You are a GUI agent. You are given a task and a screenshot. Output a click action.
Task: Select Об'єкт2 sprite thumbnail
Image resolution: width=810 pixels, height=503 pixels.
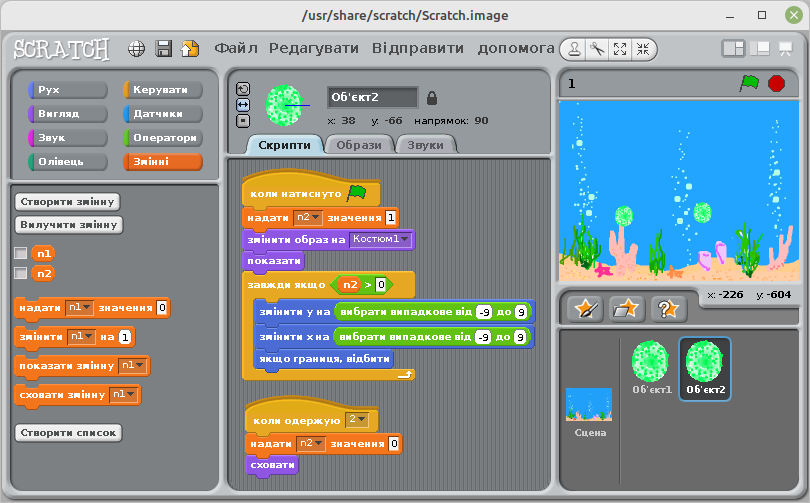705,368
